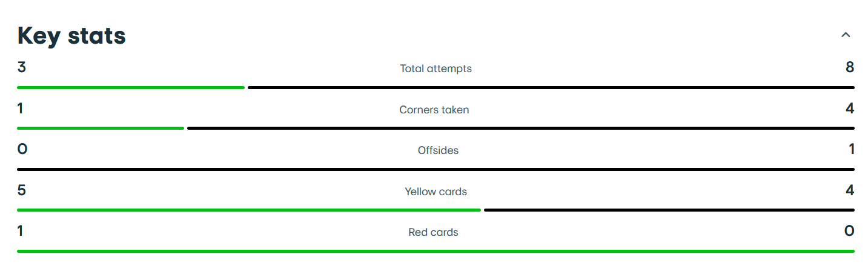
Task: Click the green Total attempts bar segment
Action: [x=131, y=88]
